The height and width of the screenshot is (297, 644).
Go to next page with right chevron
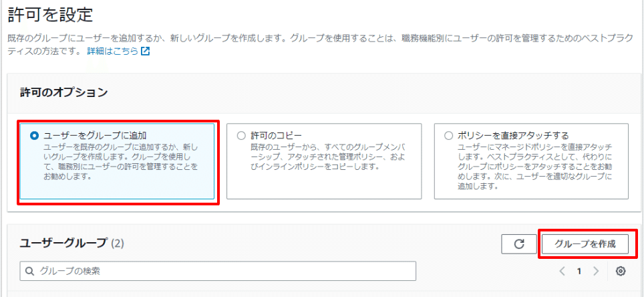pyautogui.click(x=596, y=271)
